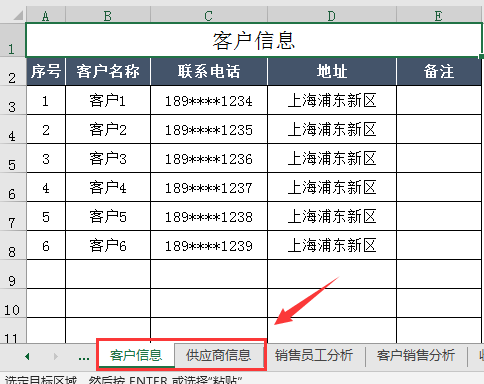Click the cell containing 客户6

[108, 245]
